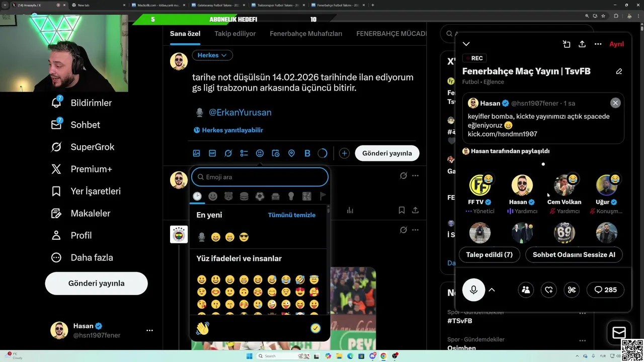Viewport: 644px width, 362px height.
Task: Open Makaleler in sidebar
Action: 80,213
